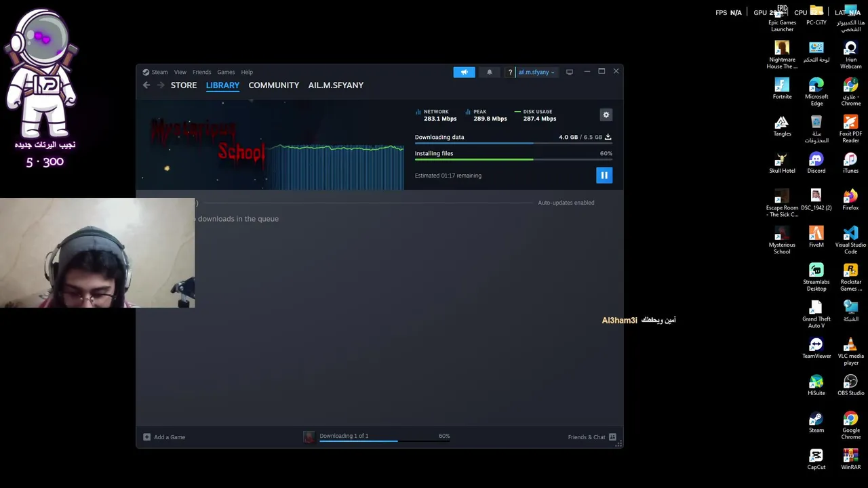Open Rockstar Games launcher icon
This screenshot has height=488, width=868.
click(850, 278)
